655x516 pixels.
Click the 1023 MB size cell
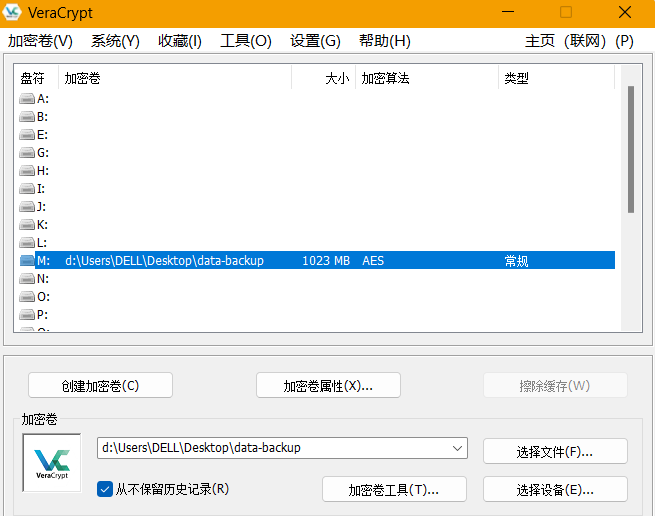(326, 261)
